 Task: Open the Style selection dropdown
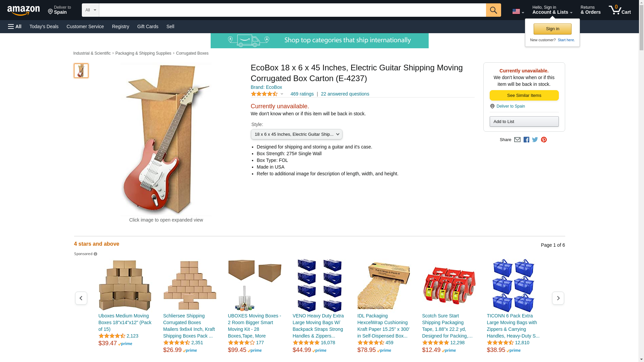pyautogui.click(x=297, y=134)
